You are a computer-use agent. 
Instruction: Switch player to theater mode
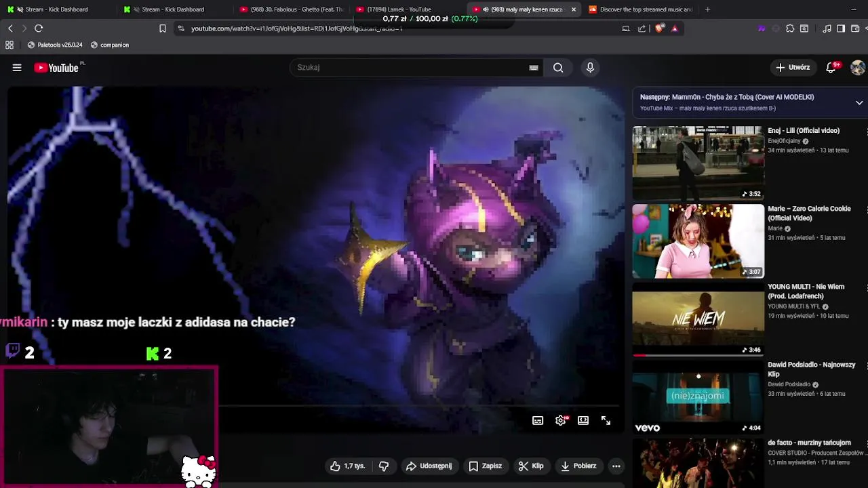pos(583,421)
